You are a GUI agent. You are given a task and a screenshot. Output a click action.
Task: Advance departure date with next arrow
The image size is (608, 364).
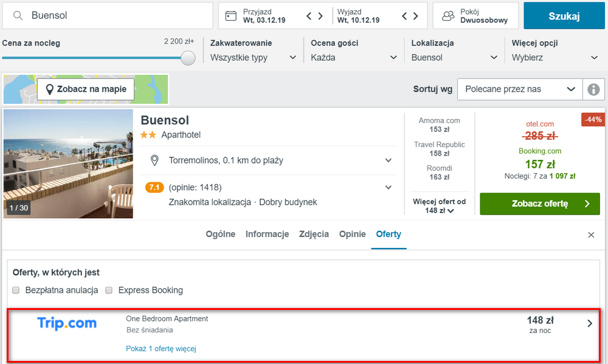click(x=416, y=16)
